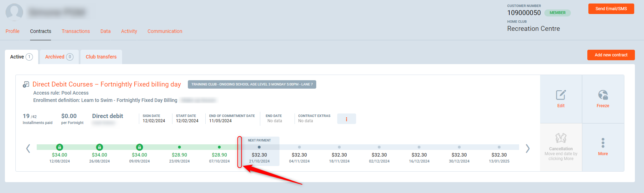Click the Add new contract button
The width and height of the screenshot is (644, 193).
click(611, 55)
